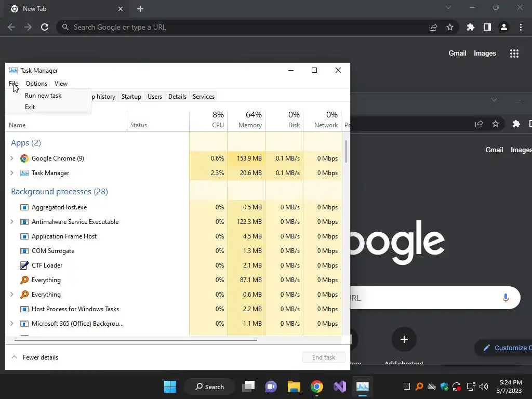The height and width of the screenshot is (399, 532).
Task: Expand the Everything row using 0.6 MB
Action: tap(12, 295)
